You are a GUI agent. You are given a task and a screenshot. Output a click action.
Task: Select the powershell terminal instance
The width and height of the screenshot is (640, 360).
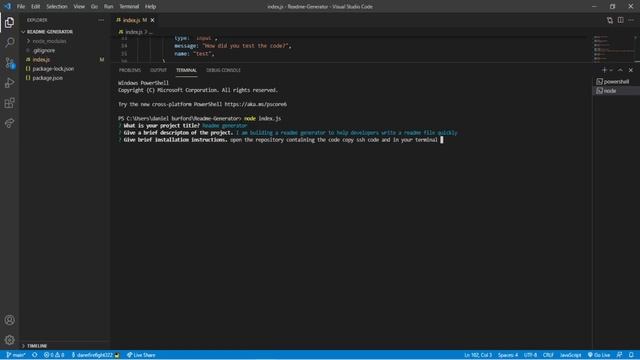[x=616, y=82]
